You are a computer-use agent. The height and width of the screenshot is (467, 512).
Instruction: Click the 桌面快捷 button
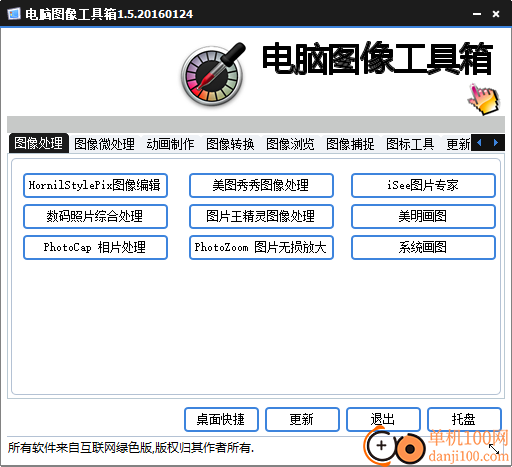coord(221,419)
